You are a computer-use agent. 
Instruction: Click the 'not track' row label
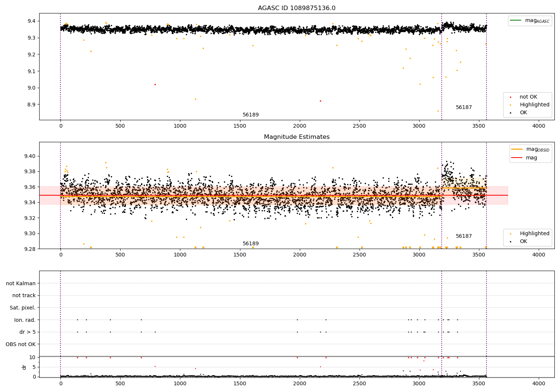(24, 295)
